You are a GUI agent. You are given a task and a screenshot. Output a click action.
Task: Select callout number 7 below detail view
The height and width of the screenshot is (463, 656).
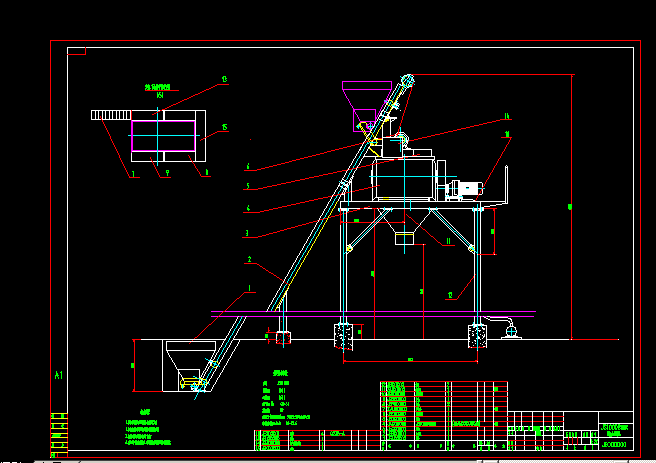[133, 174]
